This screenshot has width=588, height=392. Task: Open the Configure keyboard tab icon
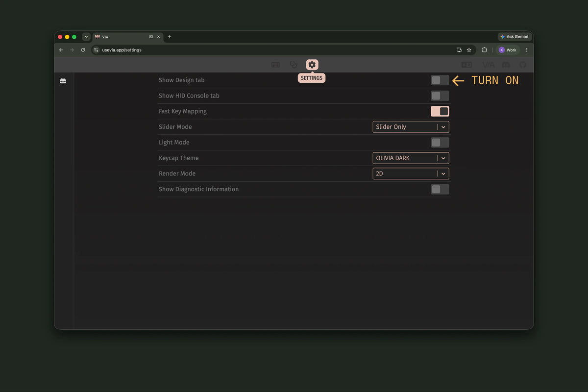point(275,65)
